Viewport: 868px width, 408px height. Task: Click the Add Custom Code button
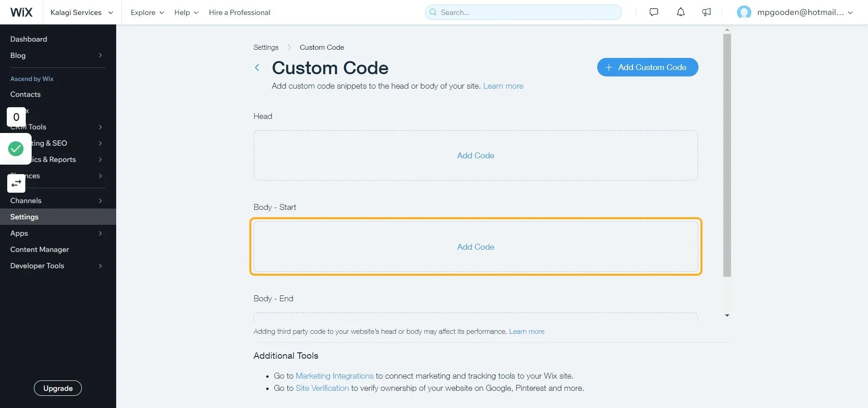(x=647, y=67)
